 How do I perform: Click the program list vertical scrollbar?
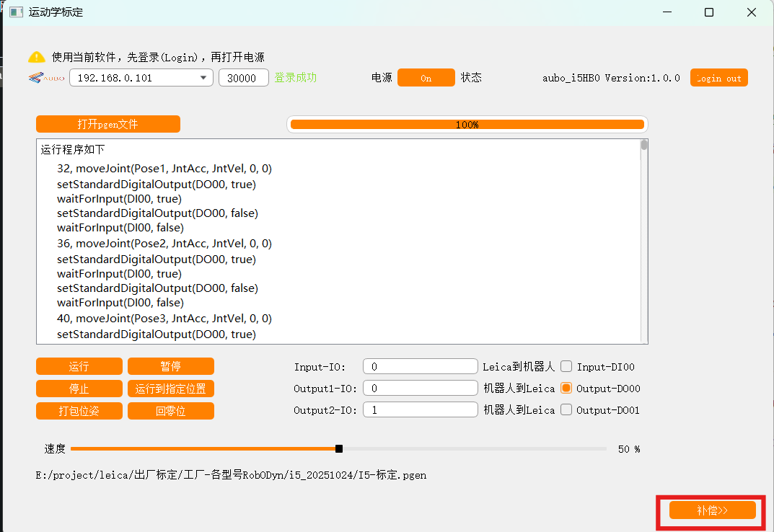coord(644,146)
